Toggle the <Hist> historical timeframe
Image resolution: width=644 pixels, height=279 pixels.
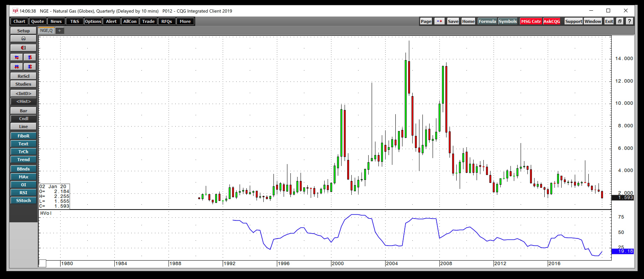click(23, 101)
